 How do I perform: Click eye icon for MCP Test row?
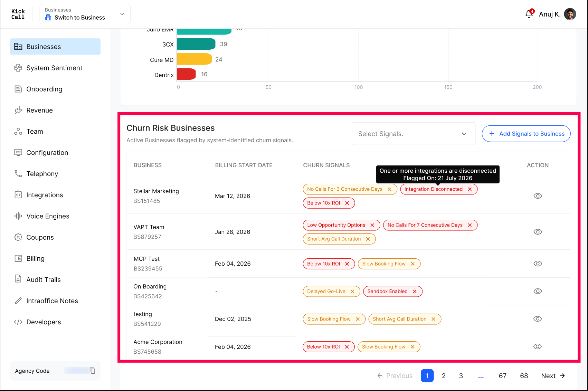(x=538, y=264)
